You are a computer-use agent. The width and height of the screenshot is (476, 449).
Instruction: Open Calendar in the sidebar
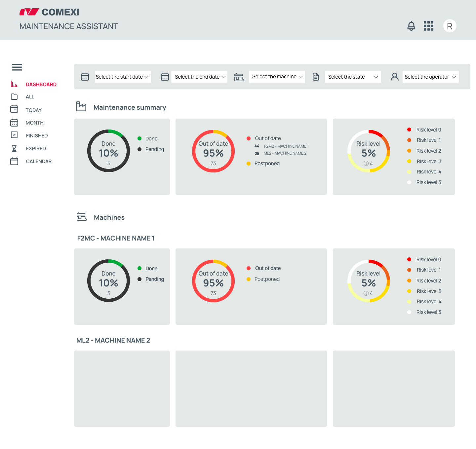pyautogui.click(x=39, y=162)
